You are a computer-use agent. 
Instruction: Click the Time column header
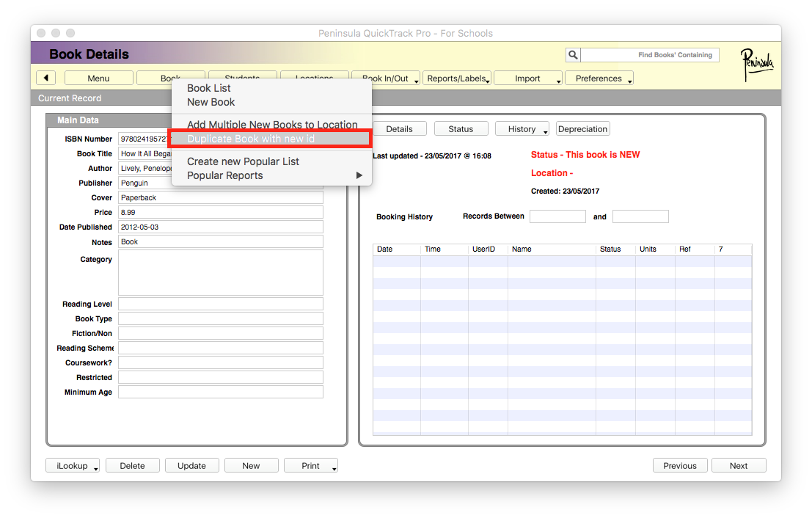[445, 249]
